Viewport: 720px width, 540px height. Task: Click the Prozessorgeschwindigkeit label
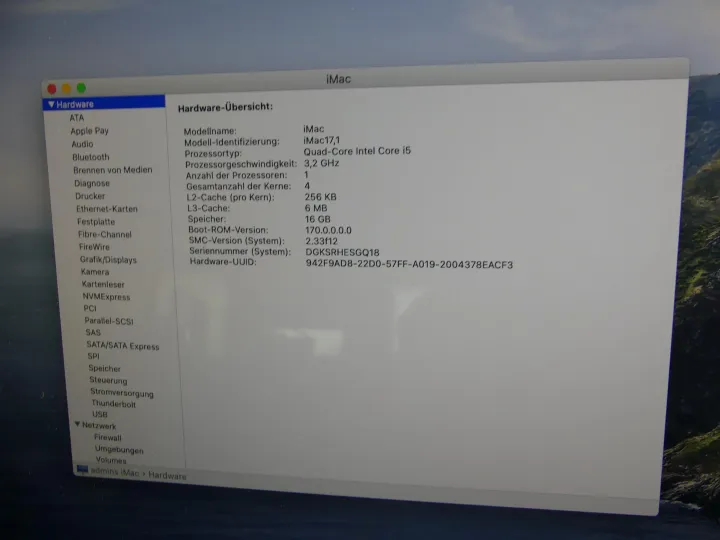241,164
